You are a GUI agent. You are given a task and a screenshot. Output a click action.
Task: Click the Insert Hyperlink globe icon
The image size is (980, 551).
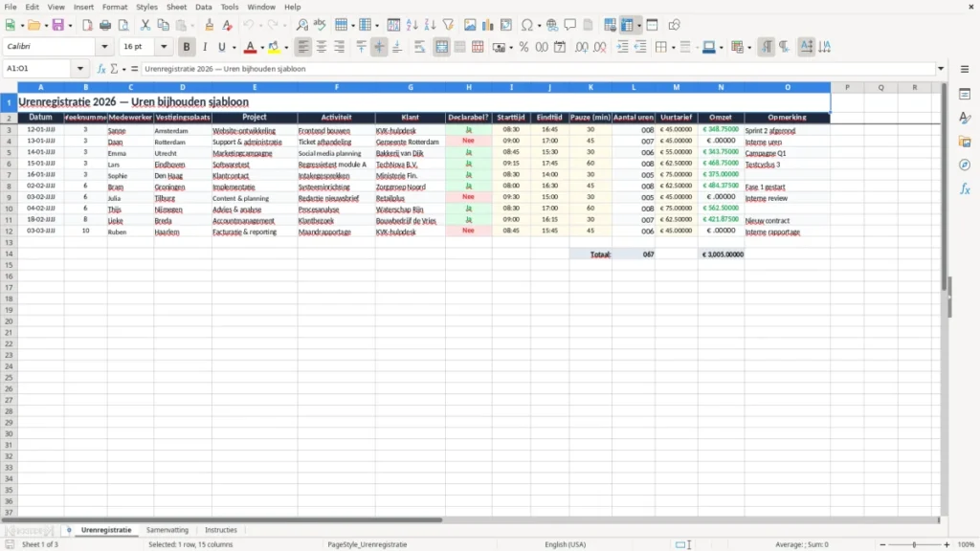coord(552,25)
